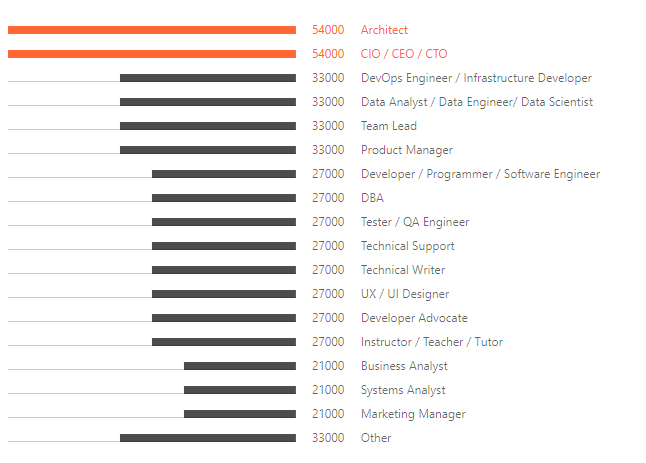The image size is (646, 463).
Task: Select the Data Analyst / Data Engineer label
Action: point(476,102)
